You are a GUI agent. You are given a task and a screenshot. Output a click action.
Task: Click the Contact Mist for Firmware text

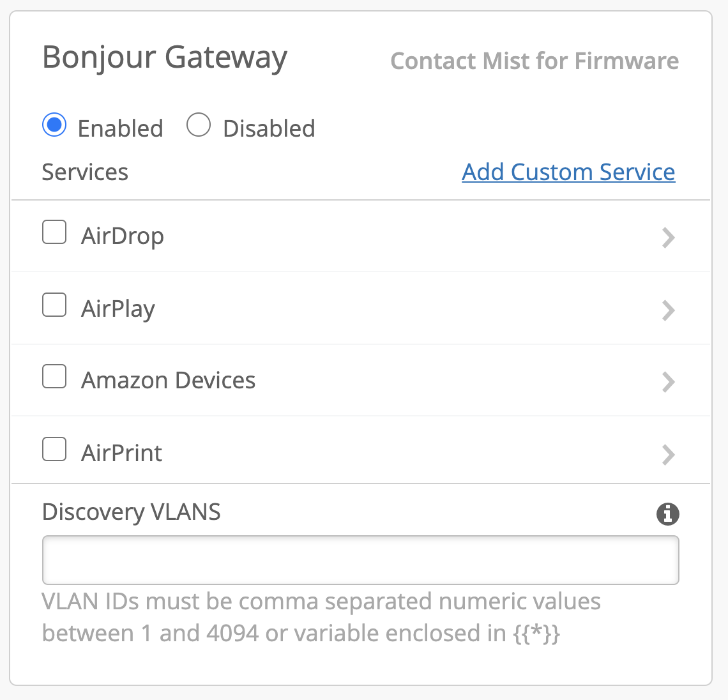point(535,61)
